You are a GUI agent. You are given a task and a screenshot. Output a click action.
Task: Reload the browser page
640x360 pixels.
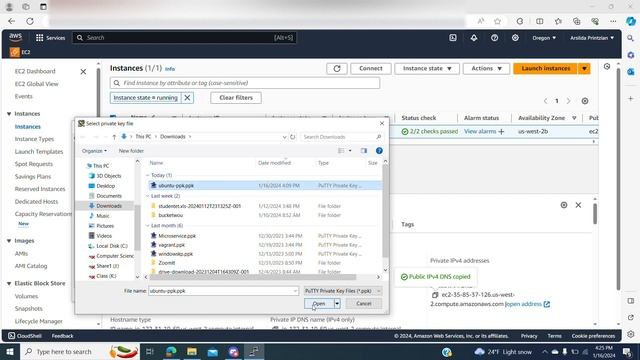30,21
